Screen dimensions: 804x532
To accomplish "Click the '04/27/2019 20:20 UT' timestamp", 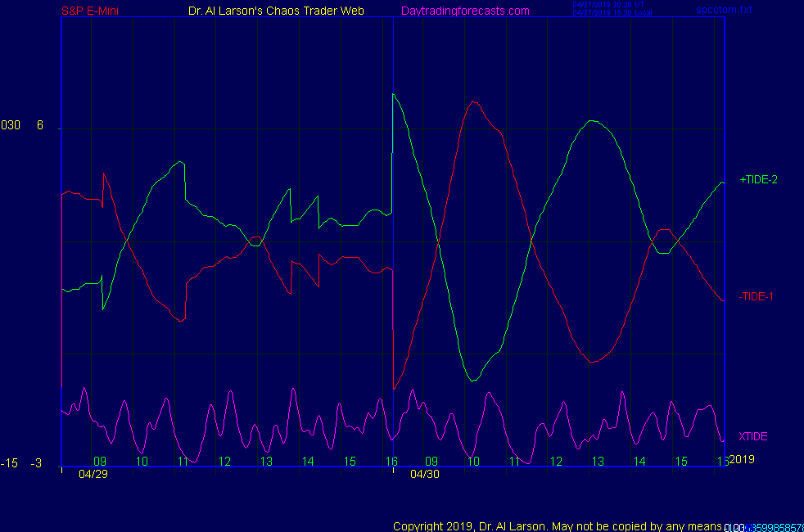I will click(608, 5).
